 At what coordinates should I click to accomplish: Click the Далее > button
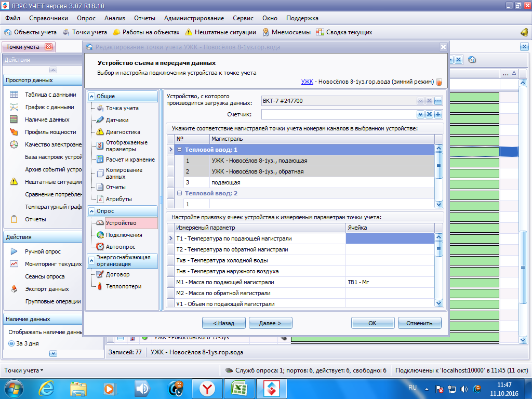point(270,323)
